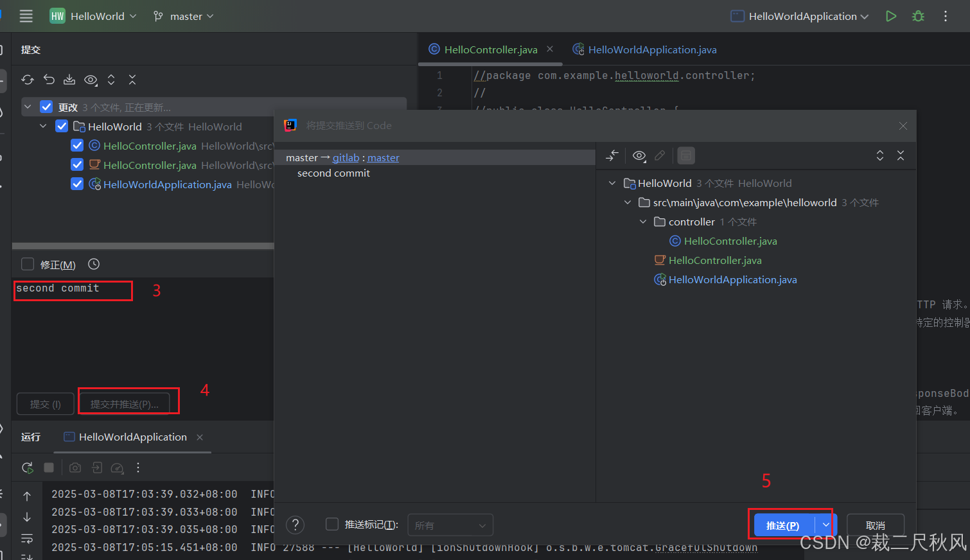Open the push button dropdown arrow
This screenshot has width=970, height=560.
click(x=825, y=524)
